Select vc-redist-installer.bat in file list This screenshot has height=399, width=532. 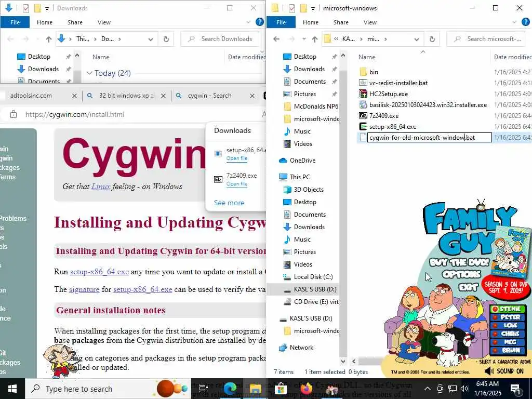[398, 83]
